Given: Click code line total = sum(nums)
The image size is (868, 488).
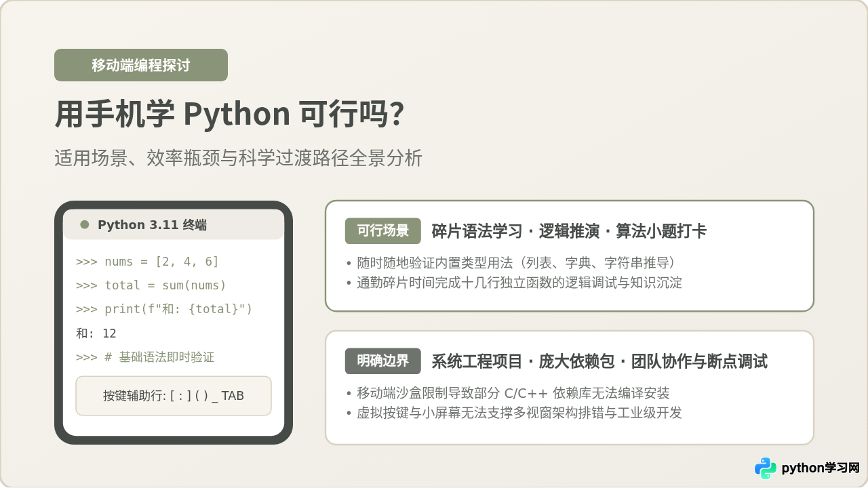Looking at the screenshot, I should pos(151,285).
